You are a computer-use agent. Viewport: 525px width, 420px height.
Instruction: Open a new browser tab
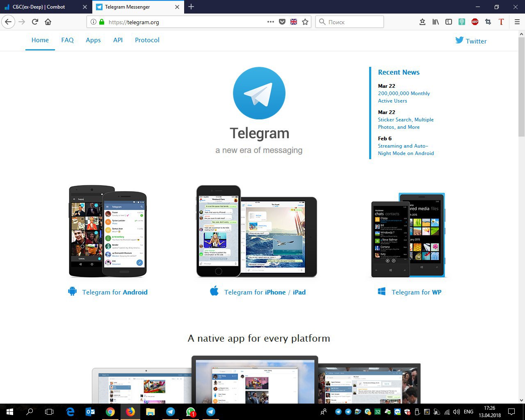coord(191,7)
